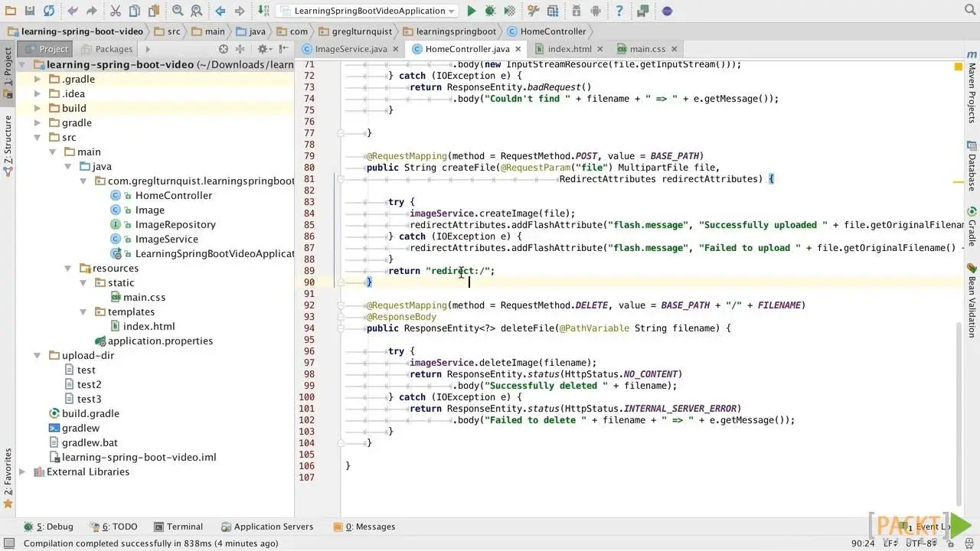Screen dimensions: 980x551
Task: Click the Android robot icon in toolbar
Action: pos(596,11)
